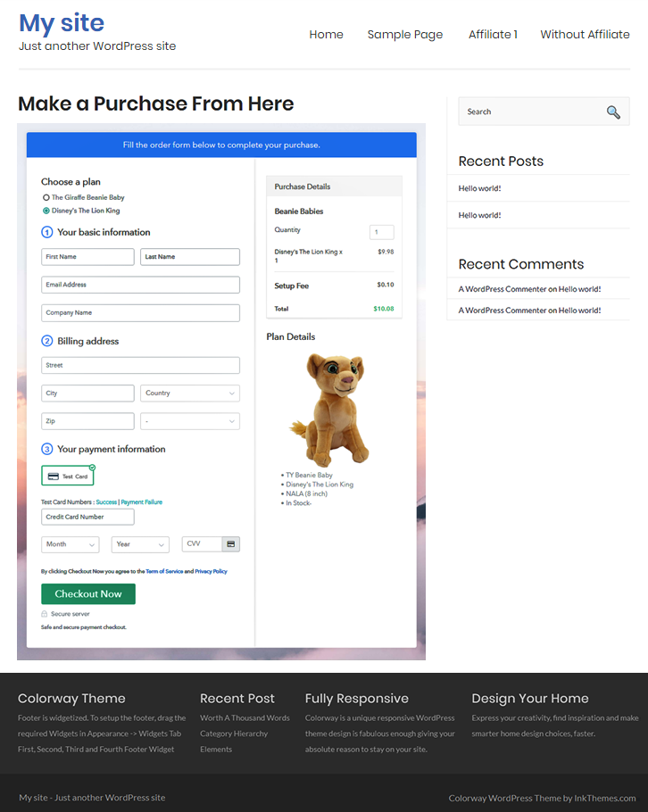Viewport: 648px width, 812px height.
Task: Open the Month dropdown
Action: click(71, 544)
